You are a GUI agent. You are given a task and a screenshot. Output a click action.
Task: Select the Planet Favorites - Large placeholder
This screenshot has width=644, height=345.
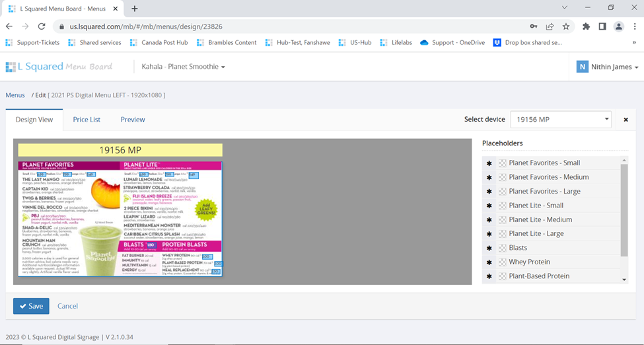pyautogui.click(x=545, y=191)
